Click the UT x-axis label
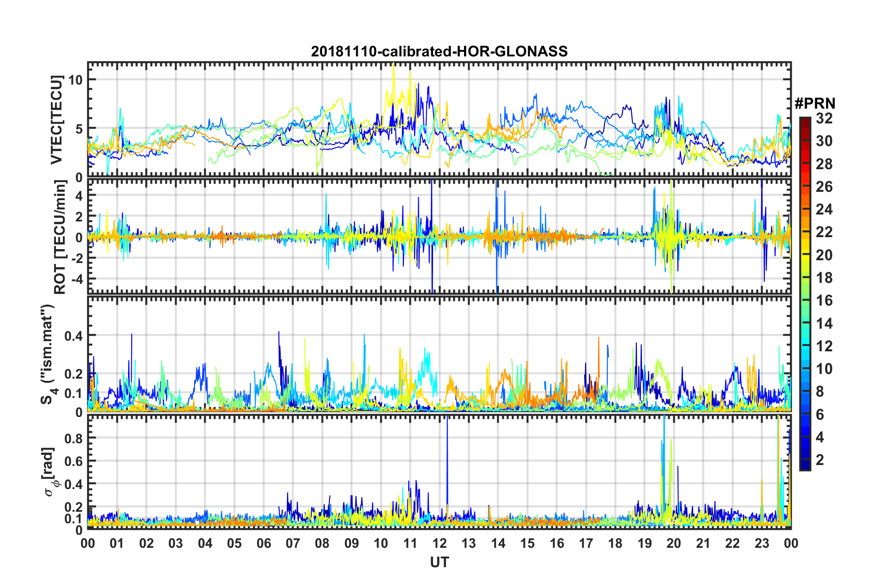The width and height of the screenshot is (879, 588). [x=439, y=562]
